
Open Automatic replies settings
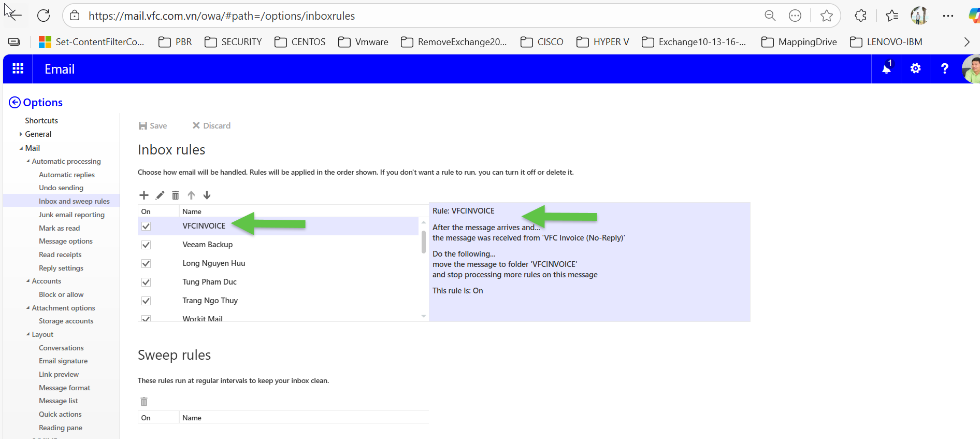point(66,175)
